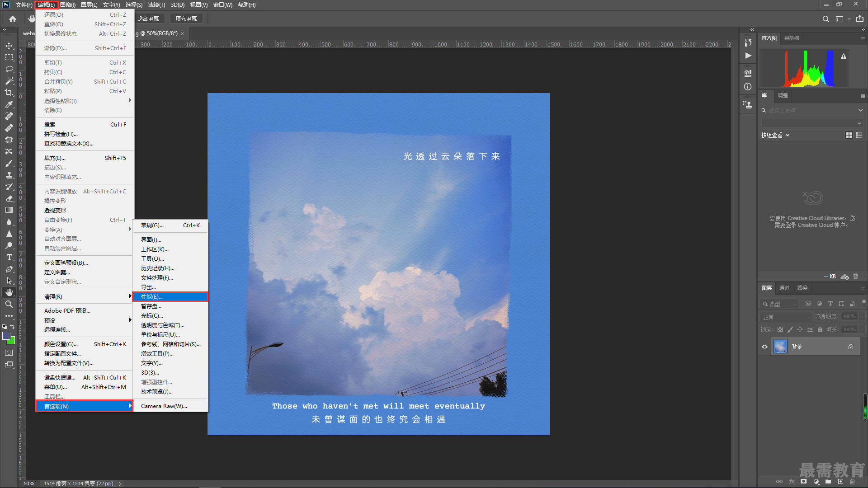Image resolution: width=868 pixels, height=488 pixels.
Task: Choose 常规(G)... preferences entry
Action: pyautogui.click(x=170, y=225)
